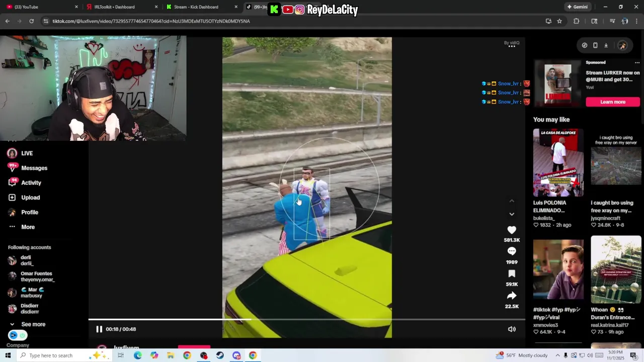Open the Chrome profile avatar

(625, 21)
